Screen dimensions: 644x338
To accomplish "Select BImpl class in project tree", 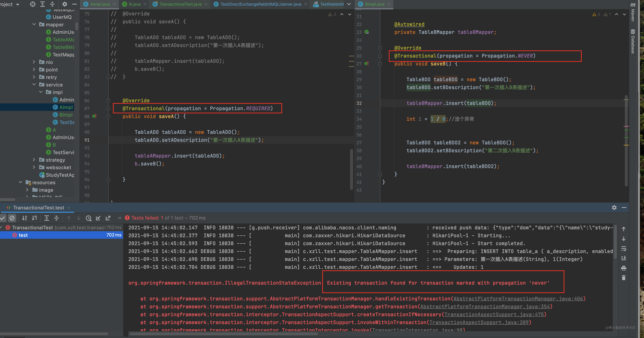I will tap(66, 115).
